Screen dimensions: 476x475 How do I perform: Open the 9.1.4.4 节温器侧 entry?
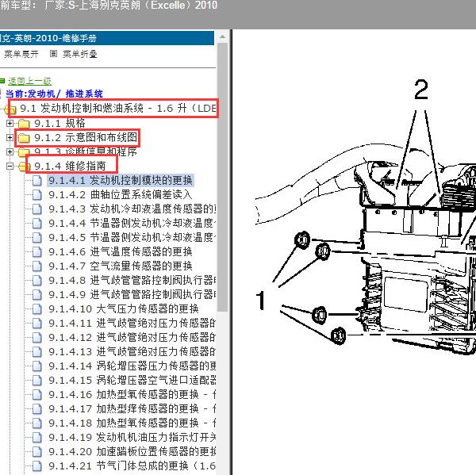click(x=132, y=223)
